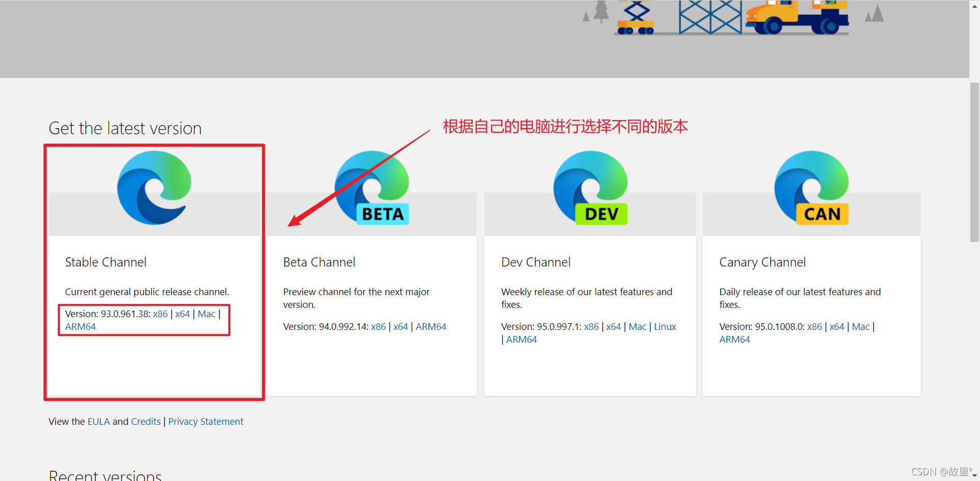980x481 pixels.
Task: Click 'Current general public release channel.' text
Action: tap(147, 292)
